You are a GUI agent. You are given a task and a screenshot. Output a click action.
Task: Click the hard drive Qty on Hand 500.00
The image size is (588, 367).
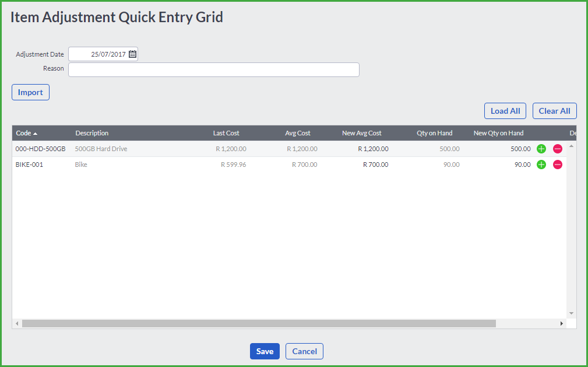450,149
